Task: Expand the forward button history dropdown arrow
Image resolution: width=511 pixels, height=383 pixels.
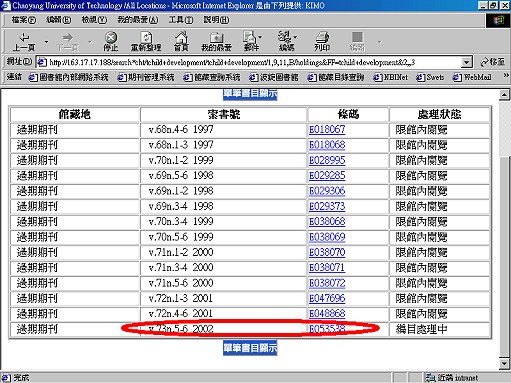Action: pos(90,42)
